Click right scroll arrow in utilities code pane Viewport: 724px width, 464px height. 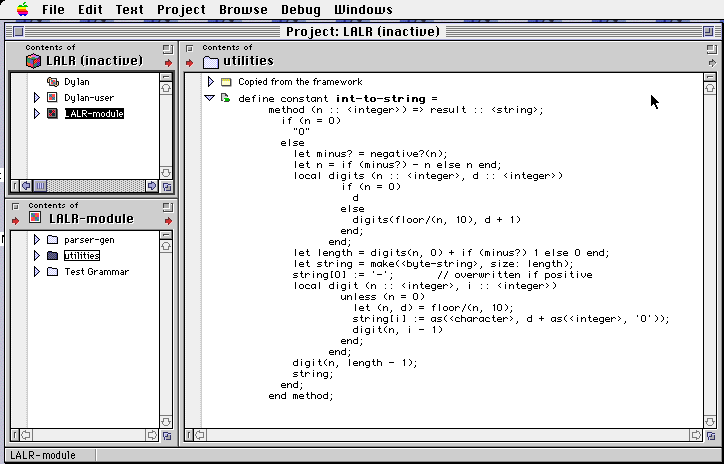click(x=696, y=435)
